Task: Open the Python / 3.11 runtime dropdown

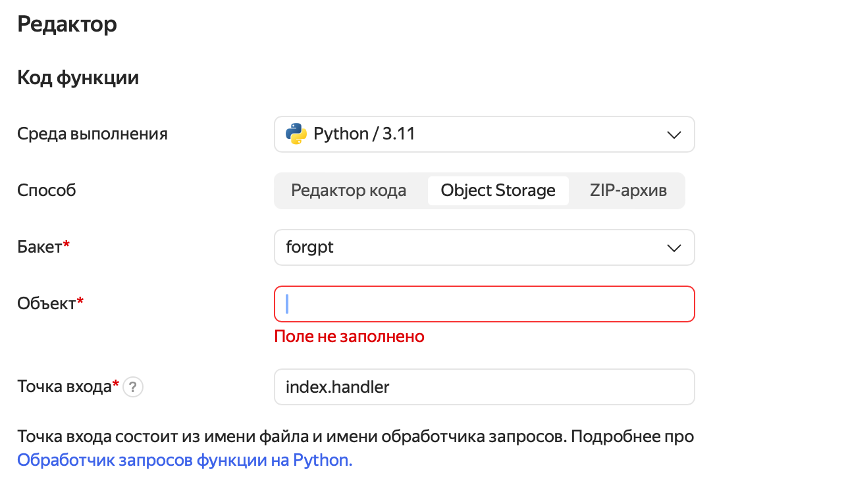Action: pyautogui.click(x=484, y=134)
